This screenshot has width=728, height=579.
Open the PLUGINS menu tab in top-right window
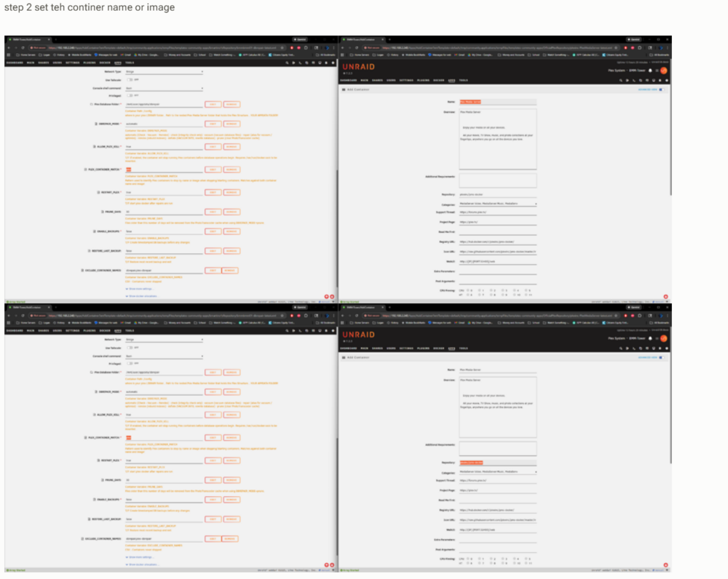point(423,80)
